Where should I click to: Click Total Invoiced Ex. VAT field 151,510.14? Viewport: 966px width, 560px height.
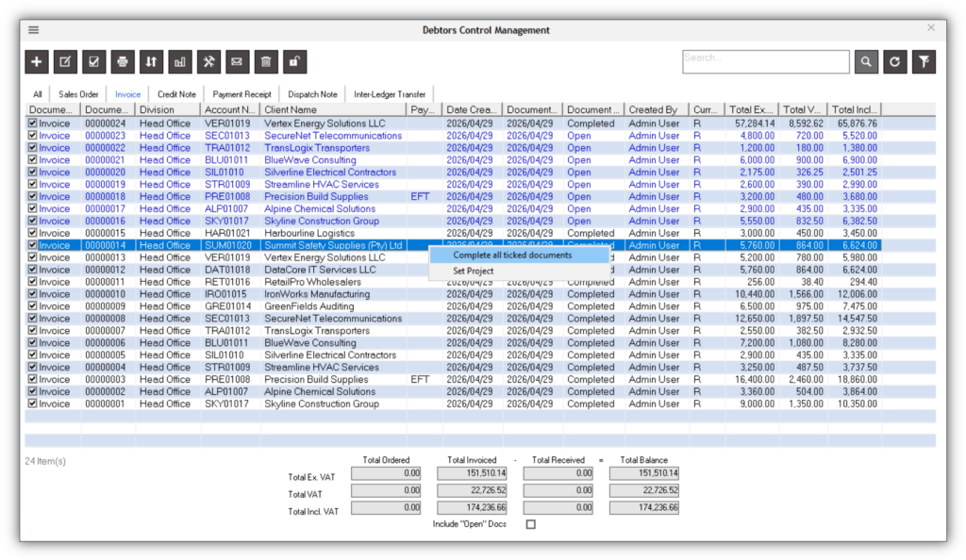click(472, 473)
